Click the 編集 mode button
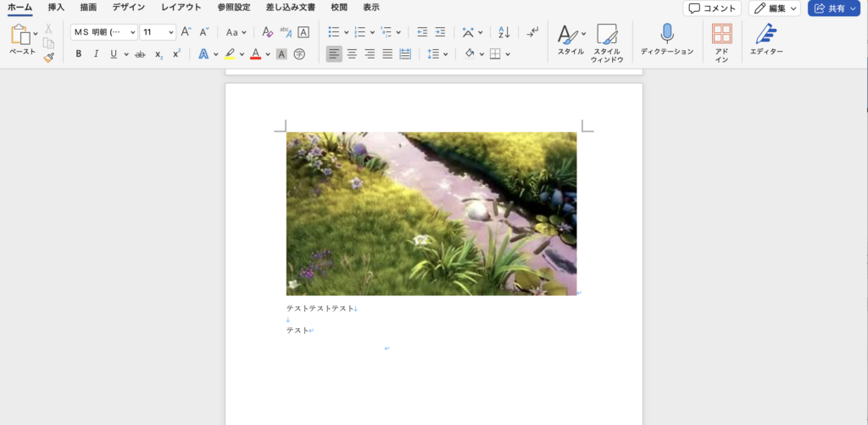868x425 pixels. click(775, 8)
